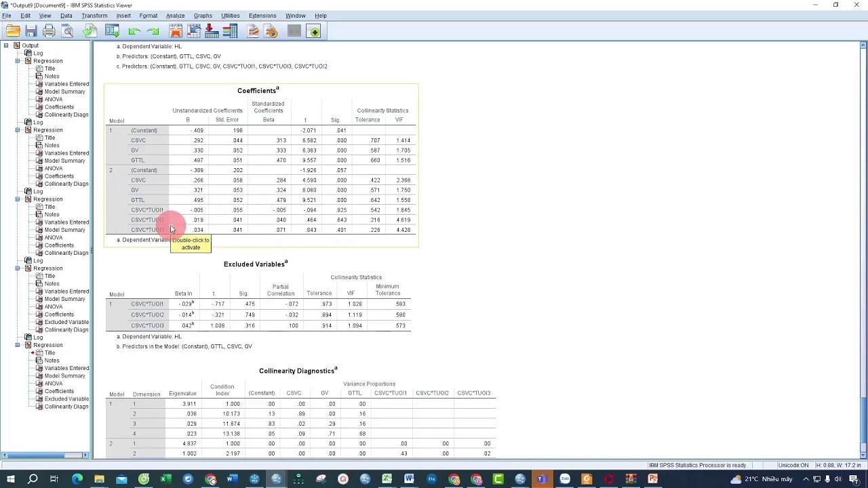The width and height of the screenshot is (868, 488).
Task: Save the output document via toolbar
Action: pyautogui.click(x=31, y=31)
